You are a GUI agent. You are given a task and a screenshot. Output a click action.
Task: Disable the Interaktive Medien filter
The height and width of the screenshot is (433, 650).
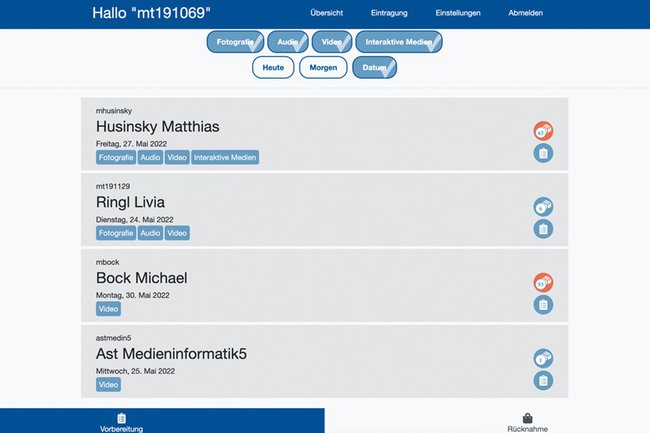(x=398, y=42)
